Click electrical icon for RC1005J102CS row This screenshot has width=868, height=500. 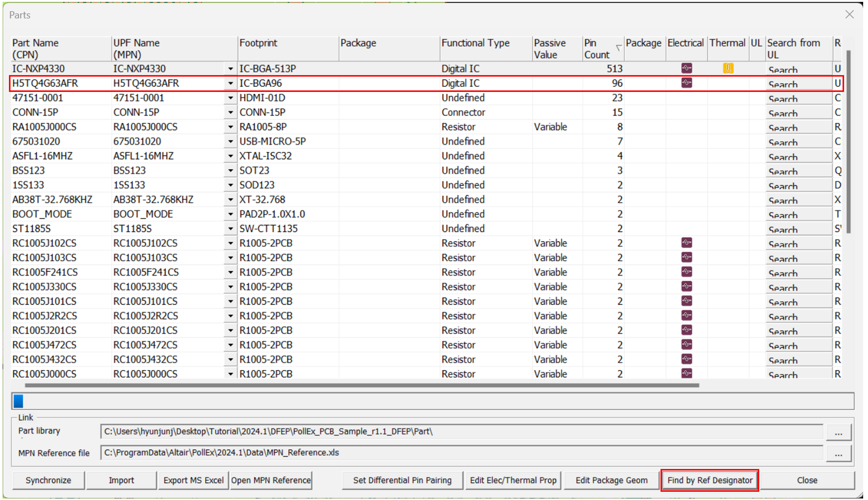(x=686, y=243)
